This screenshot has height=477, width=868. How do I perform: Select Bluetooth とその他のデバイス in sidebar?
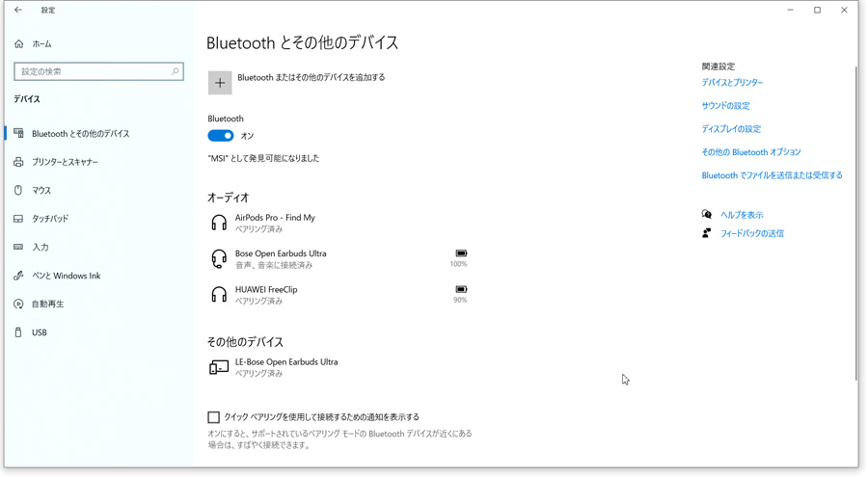coord(81,133)
